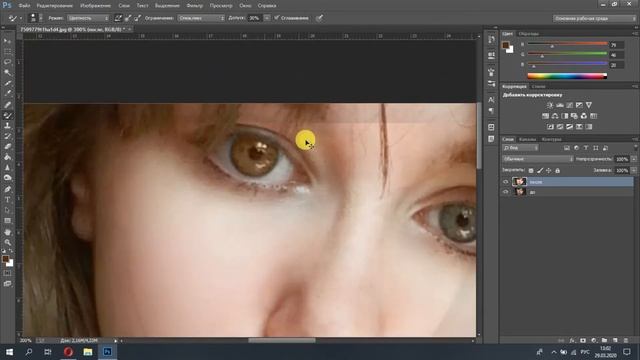Add a layer mask
Image resolution: width=640 pixels, height=360 pixels.
coord(583,340)
